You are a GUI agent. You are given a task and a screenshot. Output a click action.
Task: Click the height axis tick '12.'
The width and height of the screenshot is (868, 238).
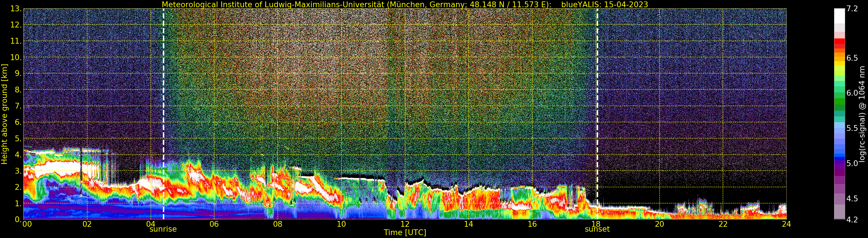(16, 25)
